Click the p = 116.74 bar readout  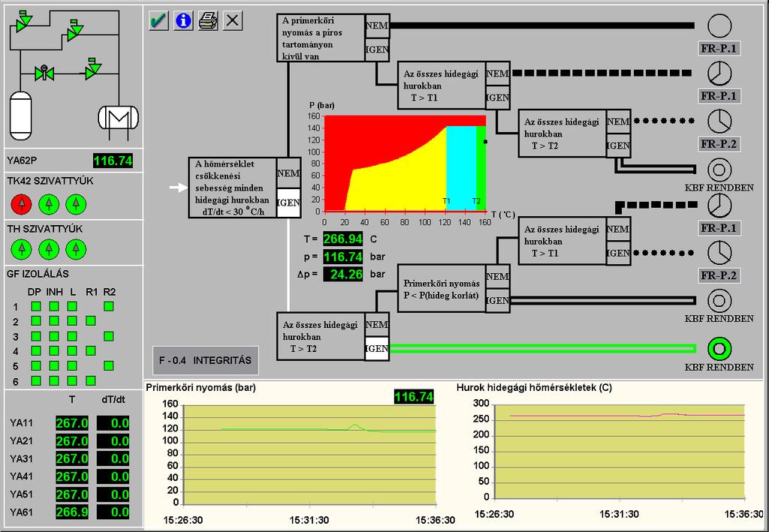pos(342,256)
